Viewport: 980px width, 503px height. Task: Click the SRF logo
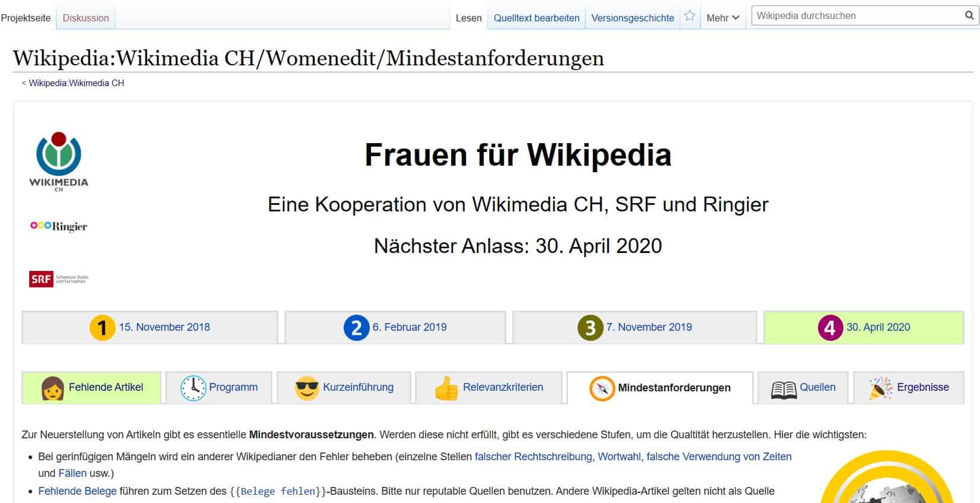click(x=59, y=279)
